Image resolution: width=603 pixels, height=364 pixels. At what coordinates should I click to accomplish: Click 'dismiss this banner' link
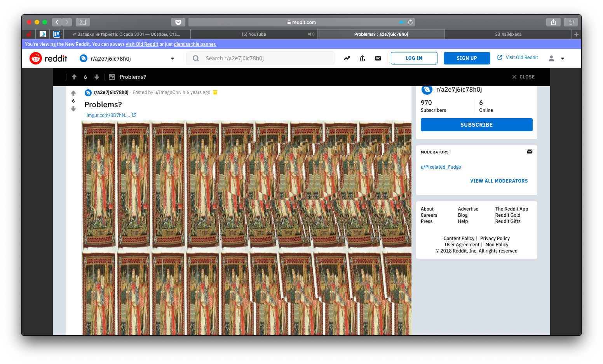[195, 44]
